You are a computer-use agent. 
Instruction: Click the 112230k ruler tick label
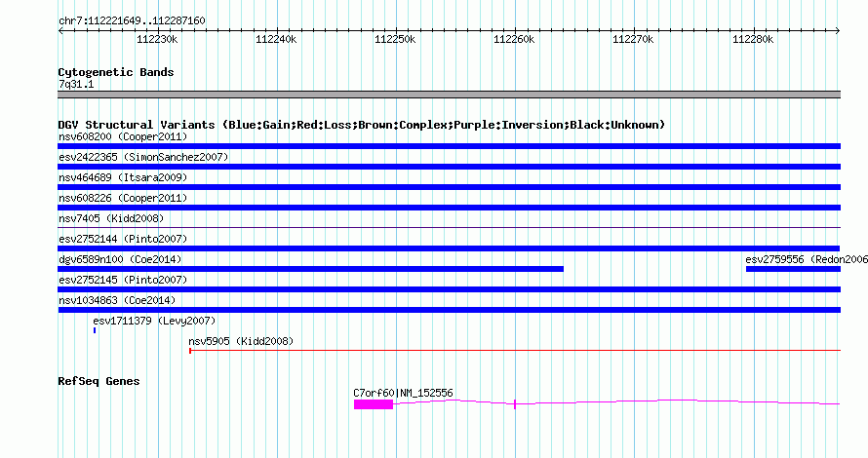[x=157, y=39]
